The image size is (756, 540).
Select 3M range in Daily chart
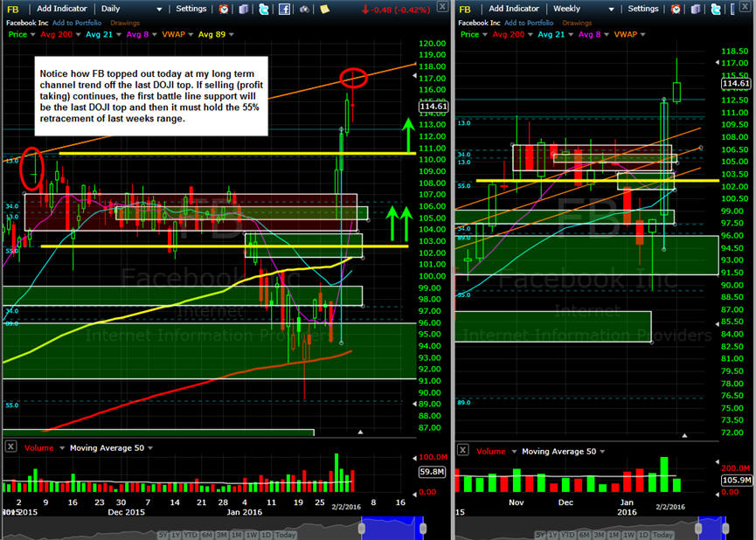[221, 535]
